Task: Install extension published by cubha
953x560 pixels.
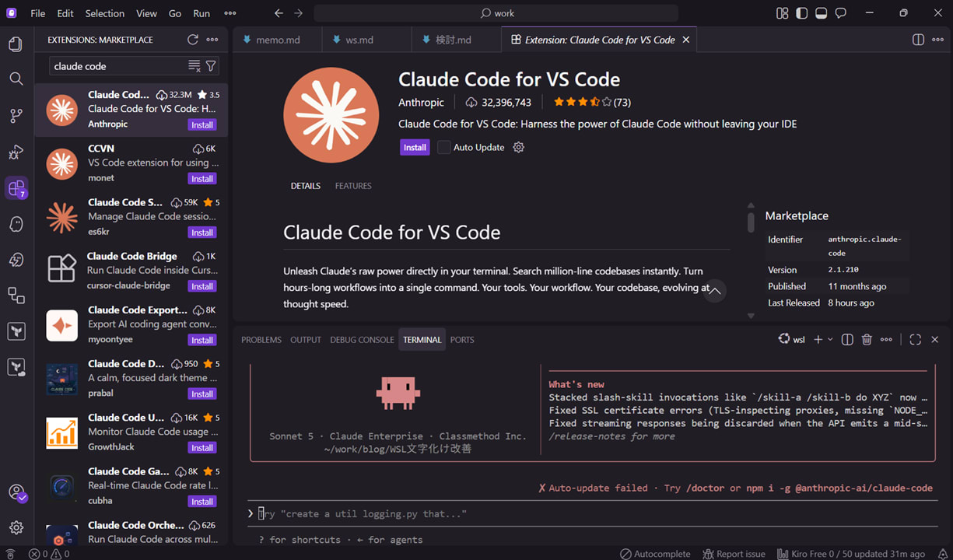Action: [202, 501]
